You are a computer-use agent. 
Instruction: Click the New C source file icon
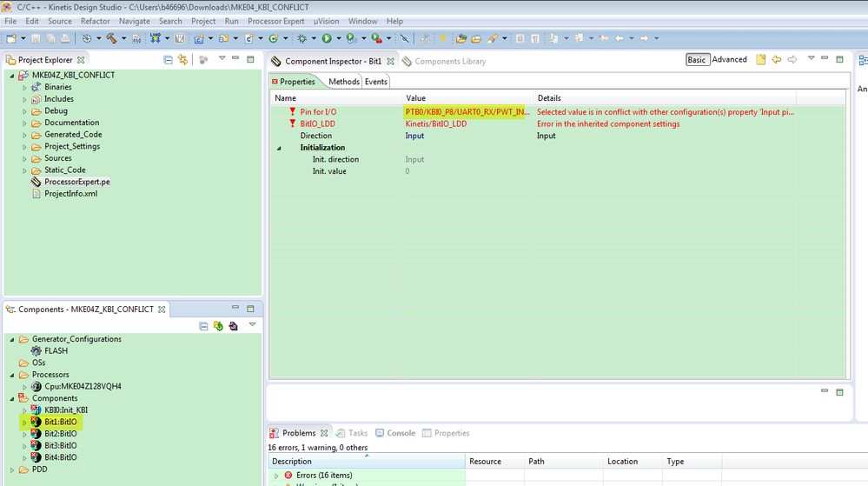coord(249,38)
